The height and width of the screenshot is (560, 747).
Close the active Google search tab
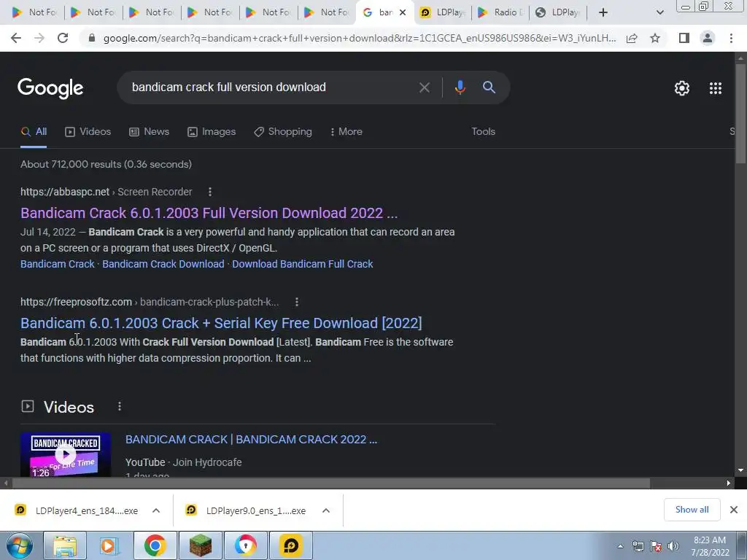403,12
